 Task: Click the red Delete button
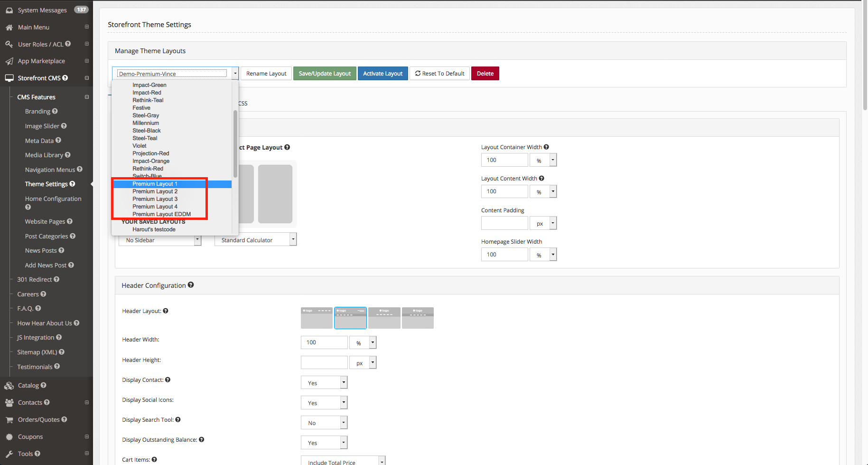[485, 74]
